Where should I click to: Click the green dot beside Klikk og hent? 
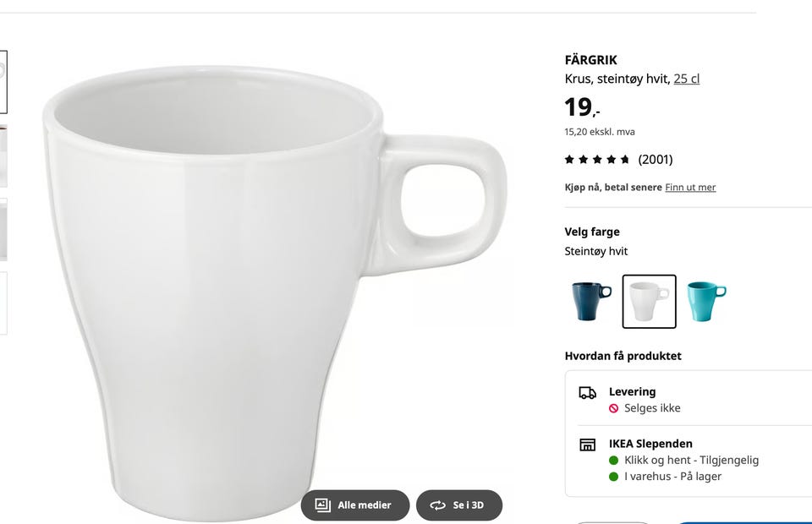pos(614,461)
